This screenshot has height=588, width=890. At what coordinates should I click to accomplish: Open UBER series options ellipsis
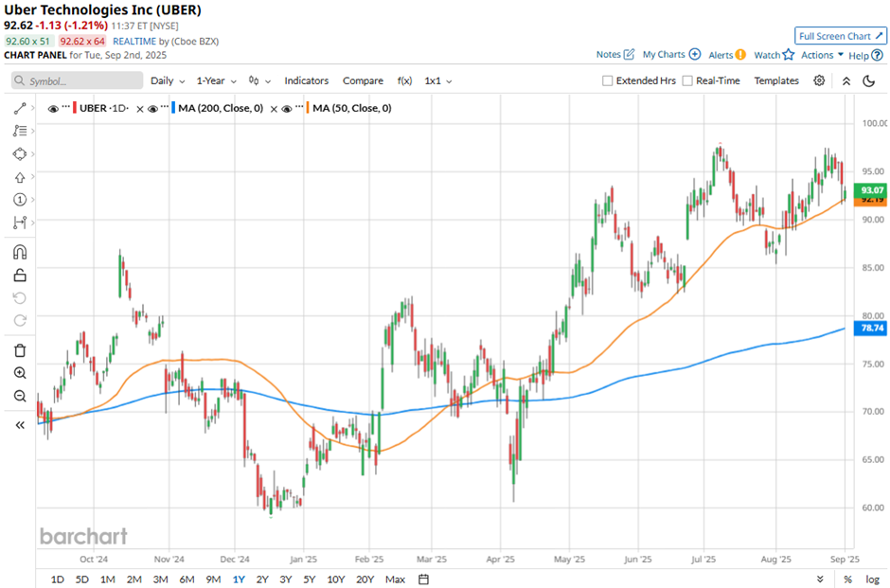66,108
